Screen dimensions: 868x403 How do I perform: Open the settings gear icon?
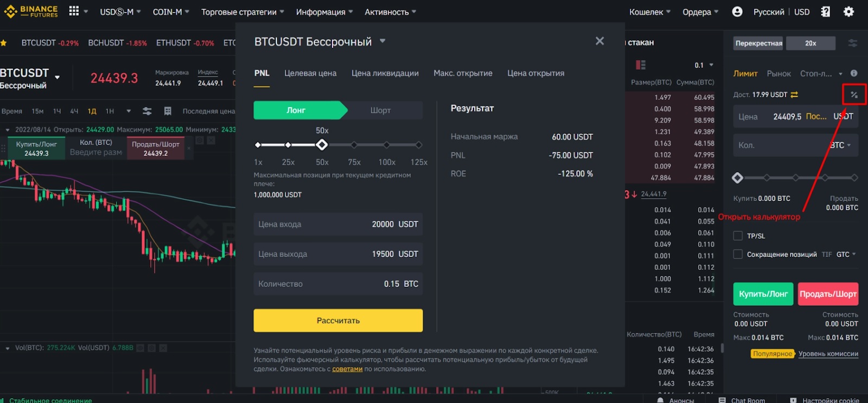[848, 11]
